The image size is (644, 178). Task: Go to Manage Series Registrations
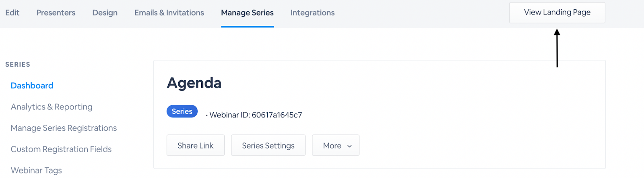tap(64, 128)
